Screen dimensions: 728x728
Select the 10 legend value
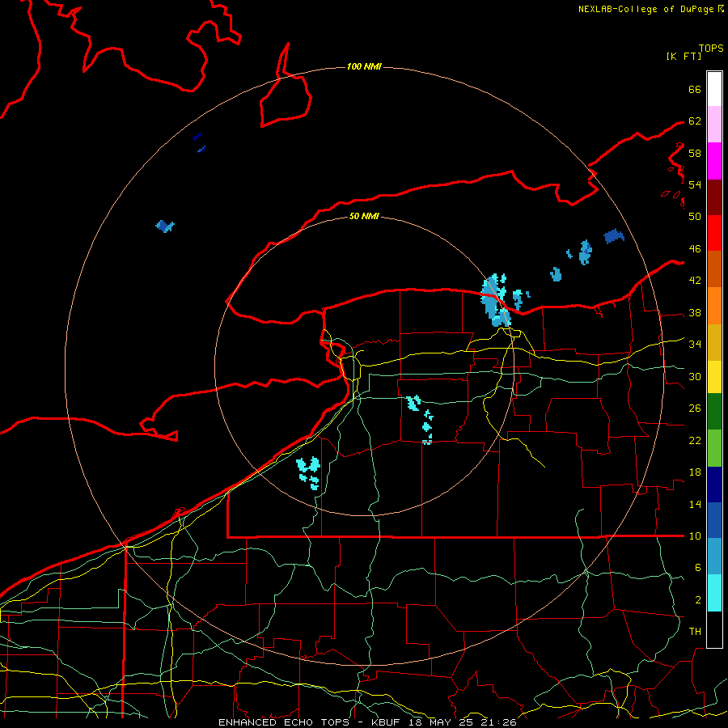pyautogui.click(x=695, y=535)
